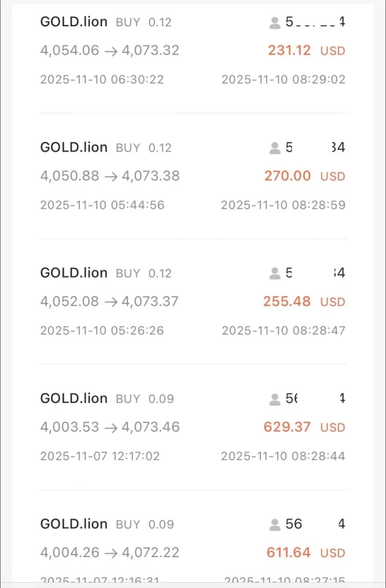386x588 pixels.
Task: Click the account icon above 611.64 USD profit
Action: point(275,525)
